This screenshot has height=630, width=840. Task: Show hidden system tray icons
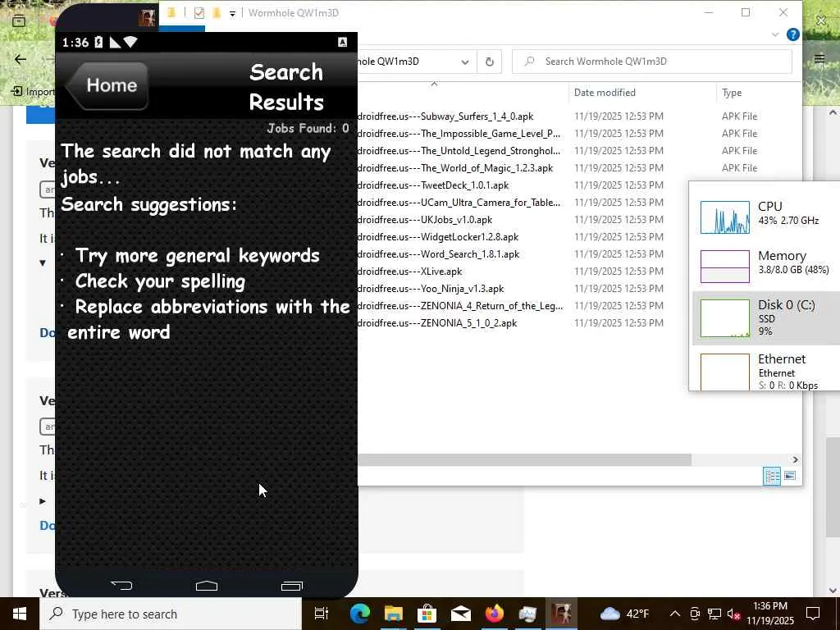(x=675, y=614)
